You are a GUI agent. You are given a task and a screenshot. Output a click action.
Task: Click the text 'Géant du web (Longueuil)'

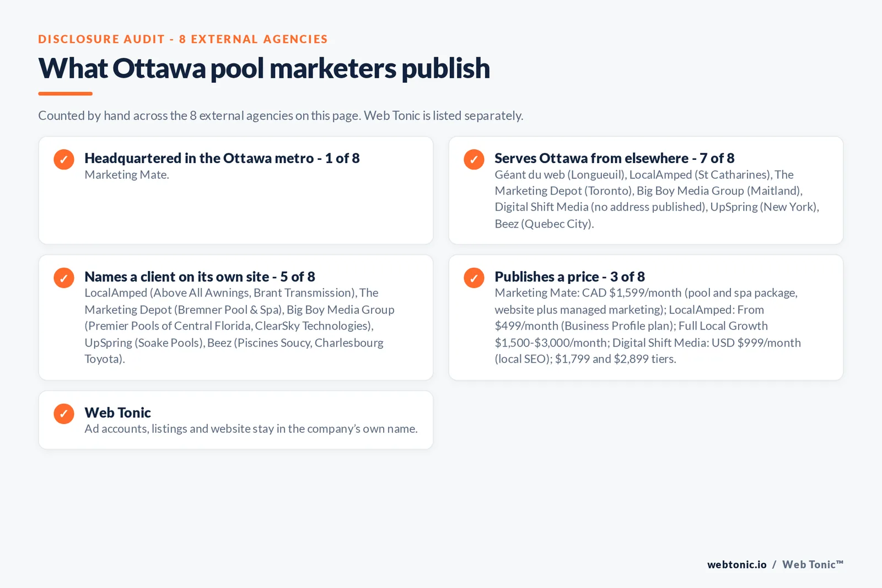[560, 175]
